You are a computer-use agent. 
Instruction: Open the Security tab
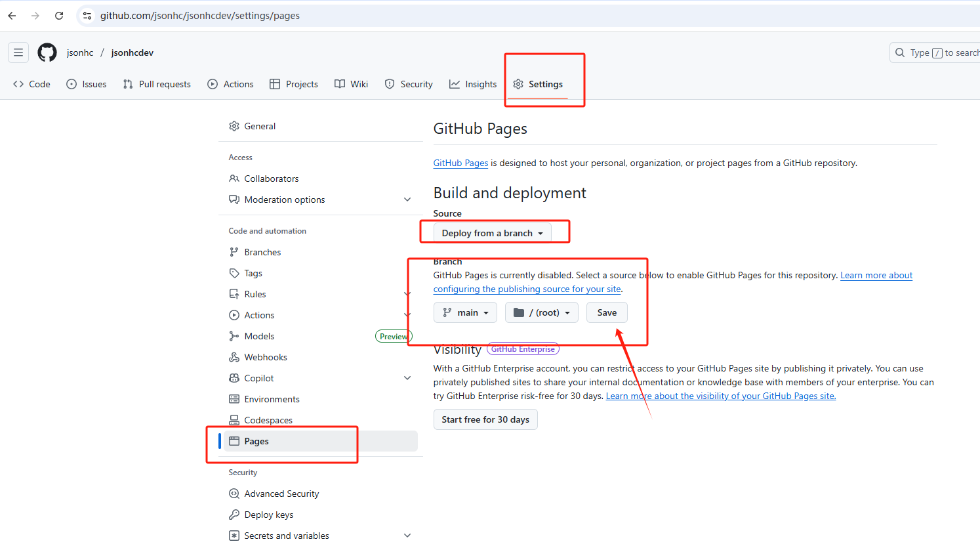point(409,84)
